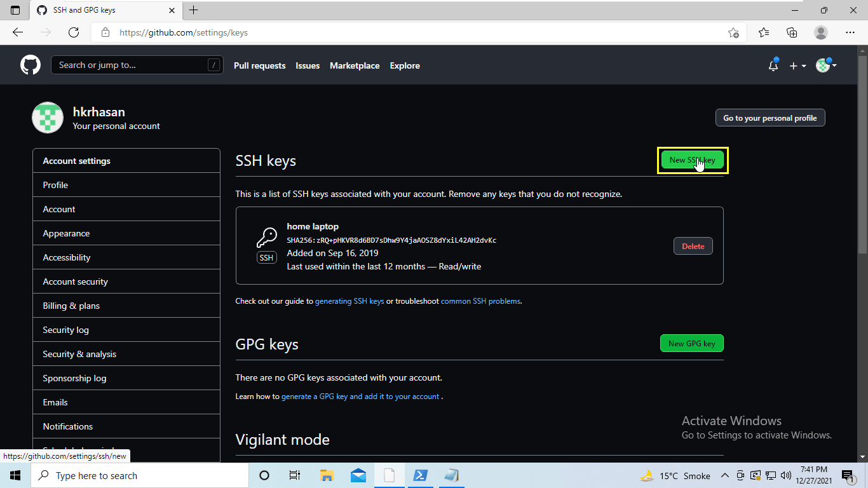Click the GitHub search or jump to field
Screen dimensions: 868x488
pos(137,65)
